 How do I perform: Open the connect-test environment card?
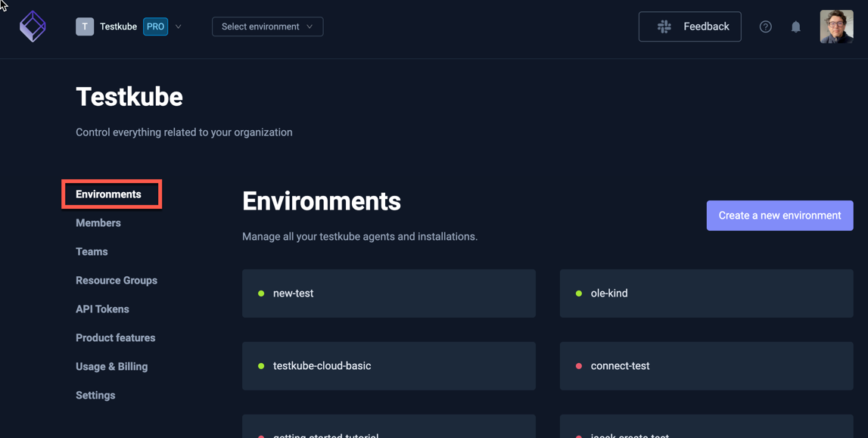coord(706,366)
